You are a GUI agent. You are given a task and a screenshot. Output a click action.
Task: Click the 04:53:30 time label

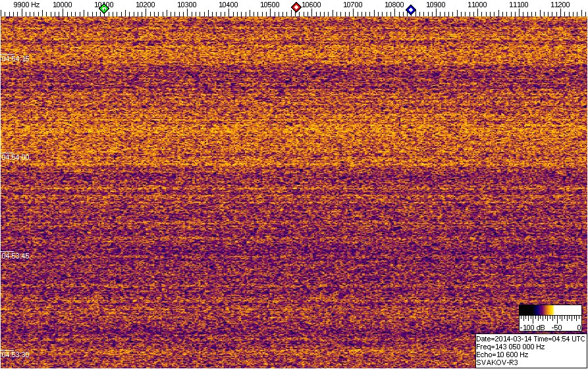(x=15, y=355)
